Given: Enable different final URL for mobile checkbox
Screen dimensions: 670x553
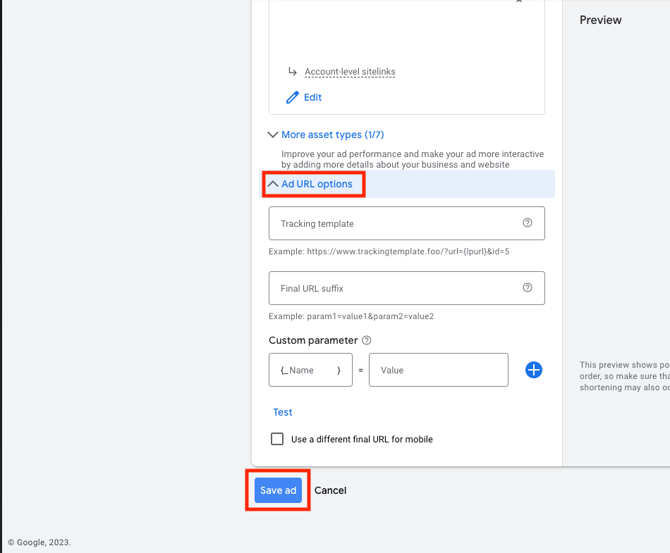Looking at the screenshot, I should point(278,439).
